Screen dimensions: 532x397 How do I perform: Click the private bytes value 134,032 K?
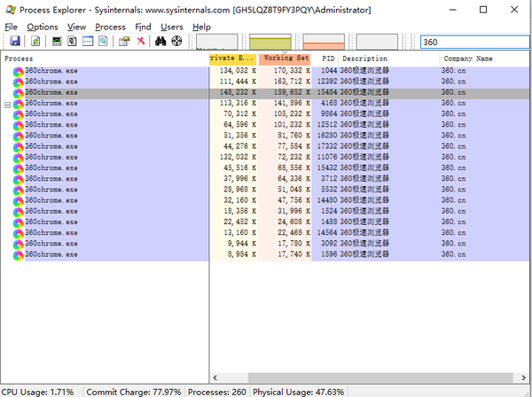click(x=238, y=71)
